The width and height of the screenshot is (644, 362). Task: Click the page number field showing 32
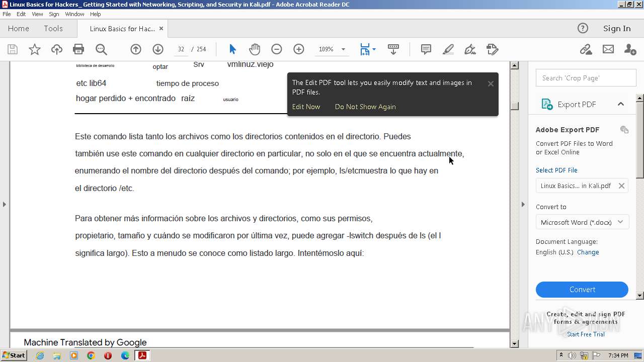[x=181, y=49]
